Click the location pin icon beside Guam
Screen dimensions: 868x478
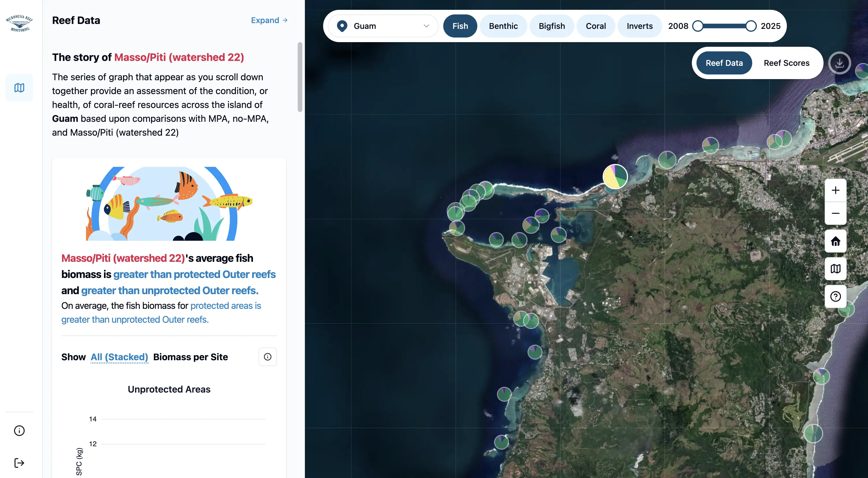click(342, 26)
